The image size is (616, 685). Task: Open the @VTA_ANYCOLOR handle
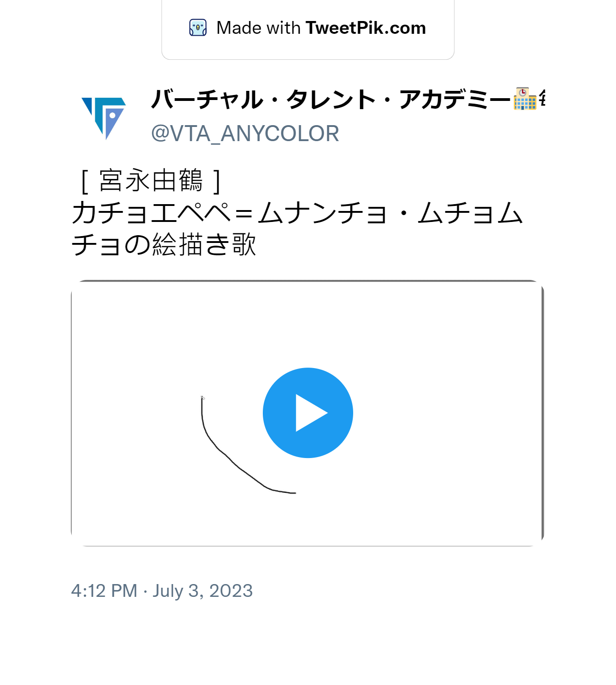click(x=245, y=134)
